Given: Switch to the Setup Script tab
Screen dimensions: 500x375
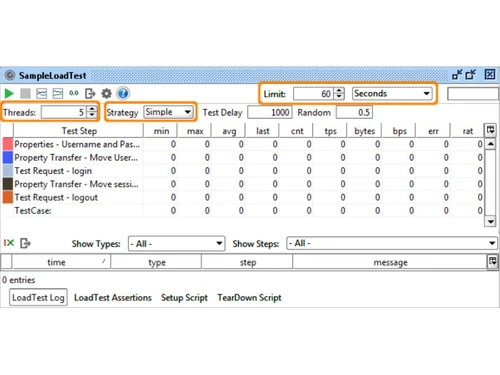Looking at the screenshot, I should coord(184,297).
